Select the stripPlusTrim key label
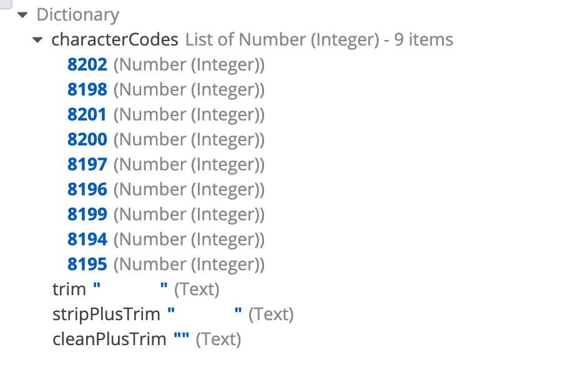588x367 pixels. click(x=106, y=314)
